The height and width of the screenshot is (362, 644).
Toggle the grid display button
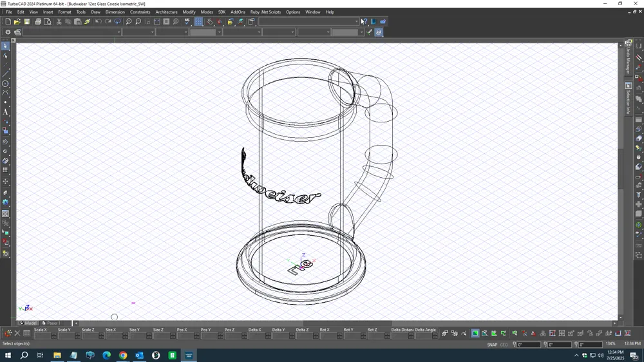click(198, 21)
